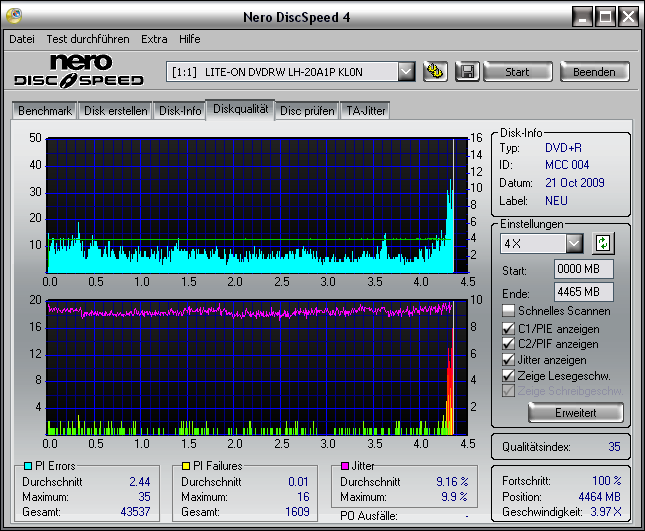Open the Test durchführen menu
This screenshot has width=645, height=531.
[x=88, y=39]
